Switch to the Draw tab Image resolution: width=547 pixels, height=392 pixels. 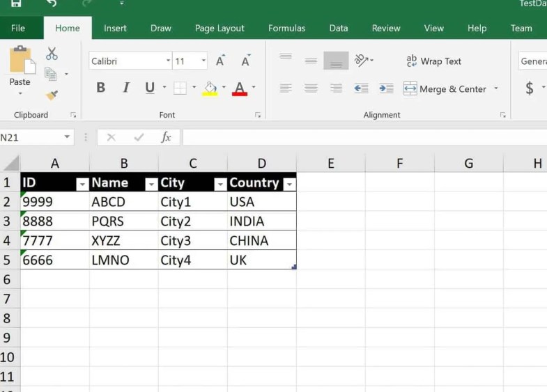(161, 28)
